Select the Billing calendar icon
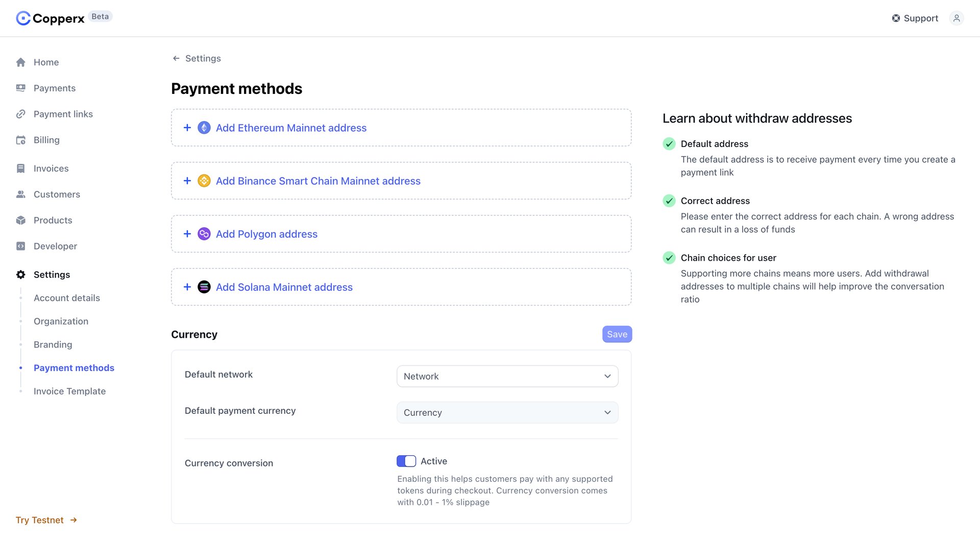Viewport: 980px width, 542px height. [x=21, y=140]
